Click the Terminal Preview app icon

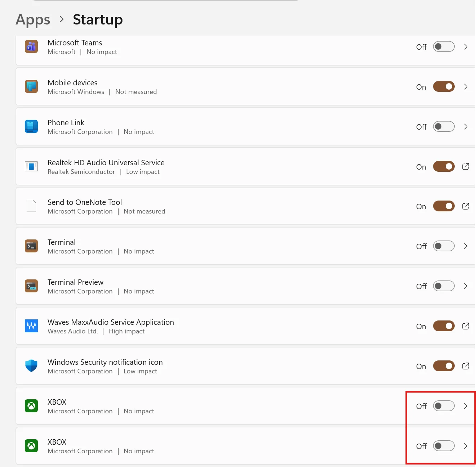click(x=31, y=286)
